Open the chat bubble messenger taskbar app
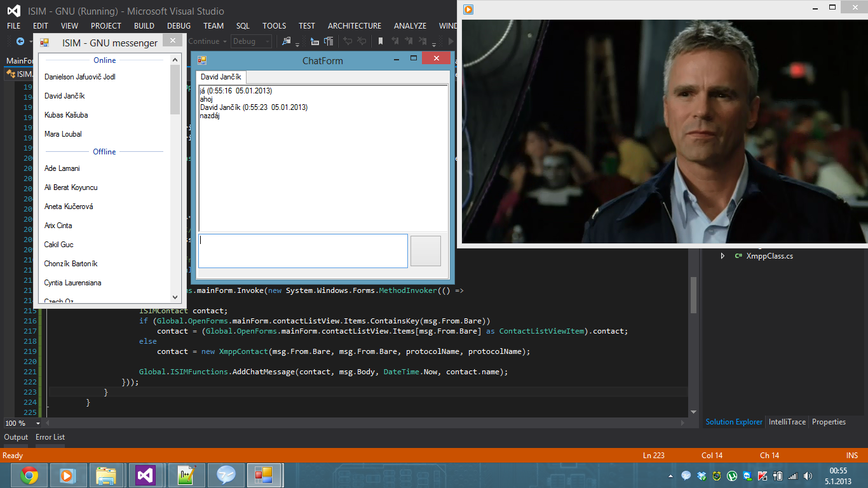This screenshot has height=488, width=868. 226,475
